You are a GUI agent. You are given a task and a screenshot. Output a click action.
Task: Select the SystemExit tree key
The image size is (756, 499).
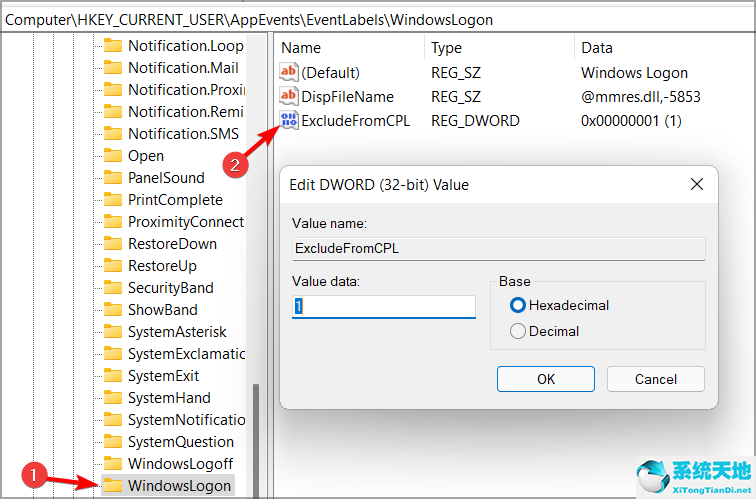pyautogui.click(x=163, y=376)
